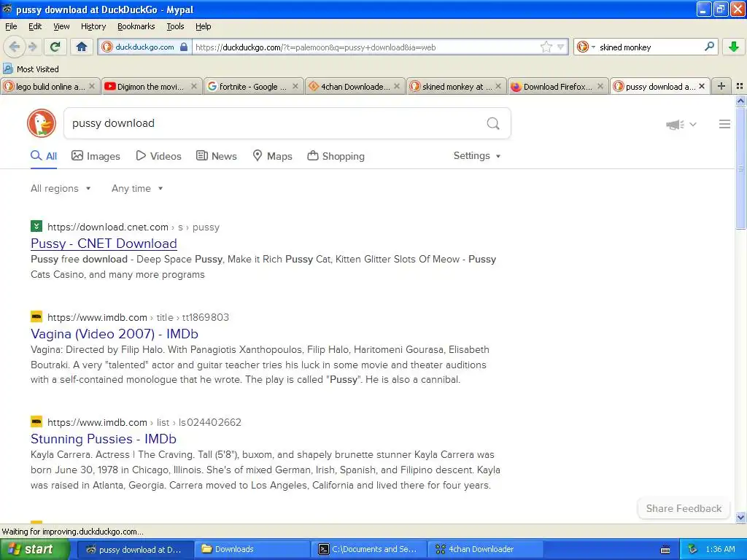
Task: Click the imdb.com title tt1869803 URL
Action: click(x=138, y=318)
